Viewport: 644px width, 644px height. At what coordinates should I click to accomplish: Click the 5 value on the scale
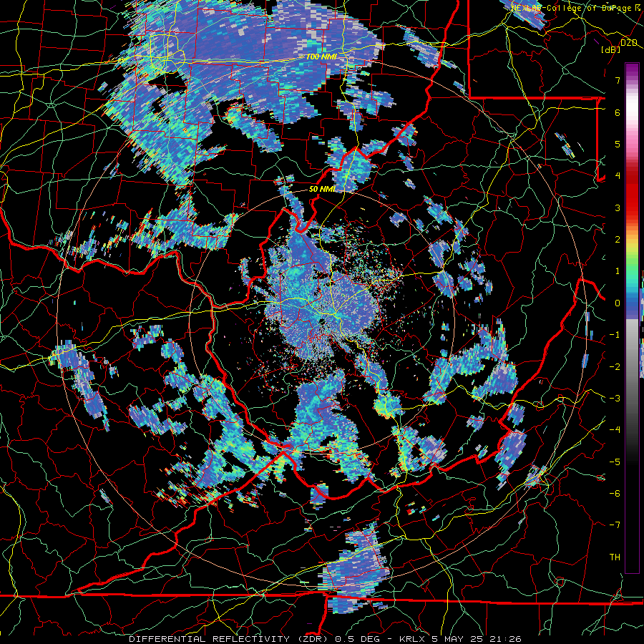pos(618,144)
